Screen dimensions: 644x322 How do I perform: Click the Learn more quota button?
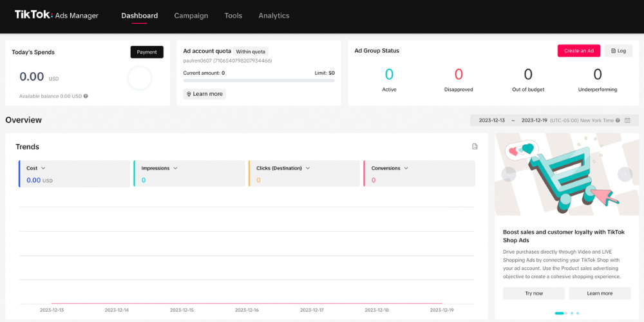(x=205, y=94)
